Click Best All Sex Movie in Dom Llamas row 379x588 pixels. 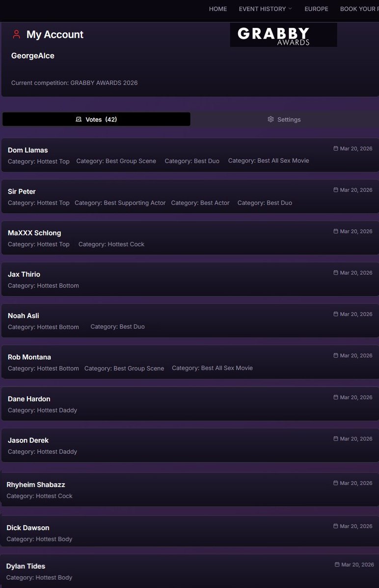pyautogui.click(x=269, y=160)
